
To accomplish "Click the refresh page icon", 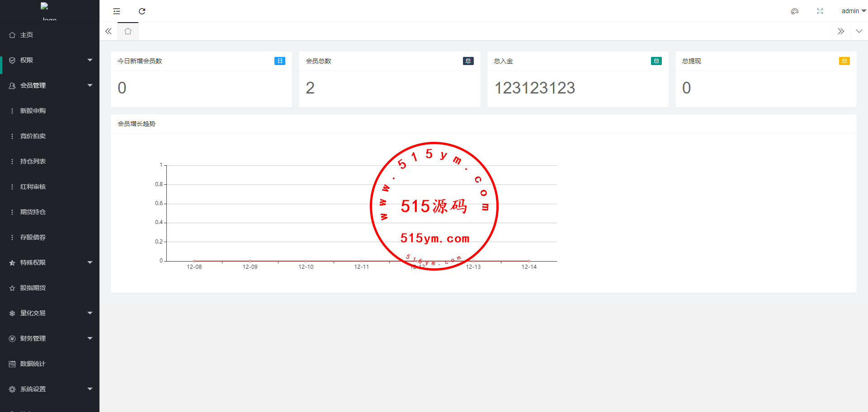I will click(142, 11).
